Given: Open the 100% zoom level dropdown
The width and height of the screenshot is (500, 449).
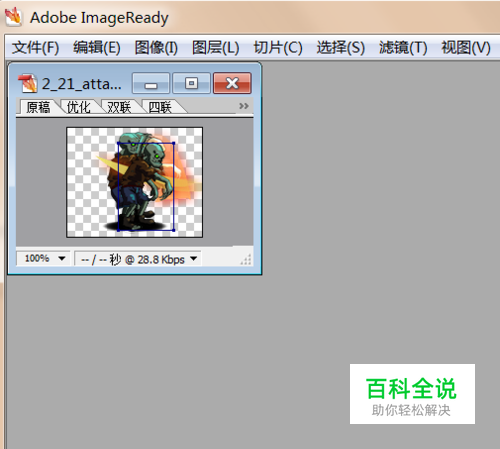Looking at the screenshot, I should pos(43,258).
